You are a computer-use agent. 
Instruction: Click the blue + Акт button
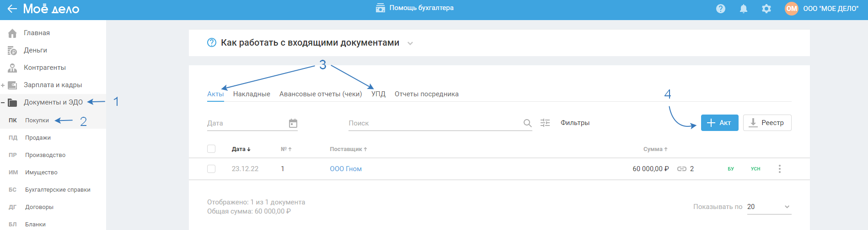tap(719, 123)
